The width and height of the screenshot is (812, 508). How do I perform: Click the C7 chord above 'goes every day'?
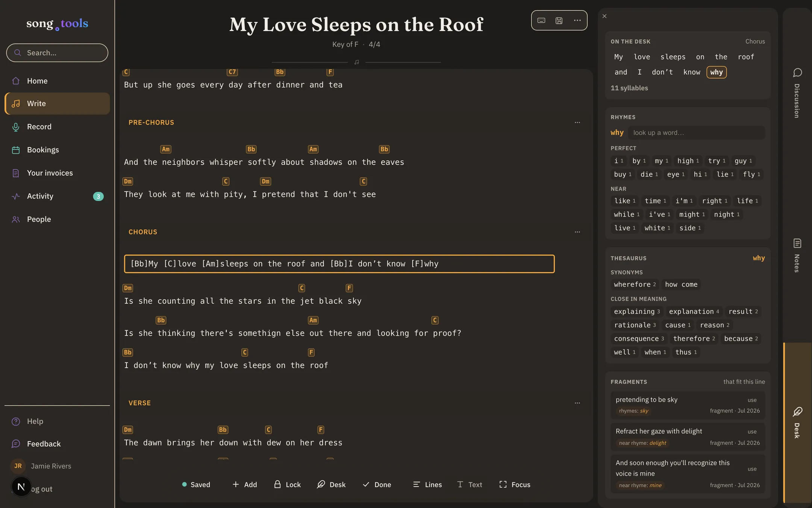coord(232,72)
